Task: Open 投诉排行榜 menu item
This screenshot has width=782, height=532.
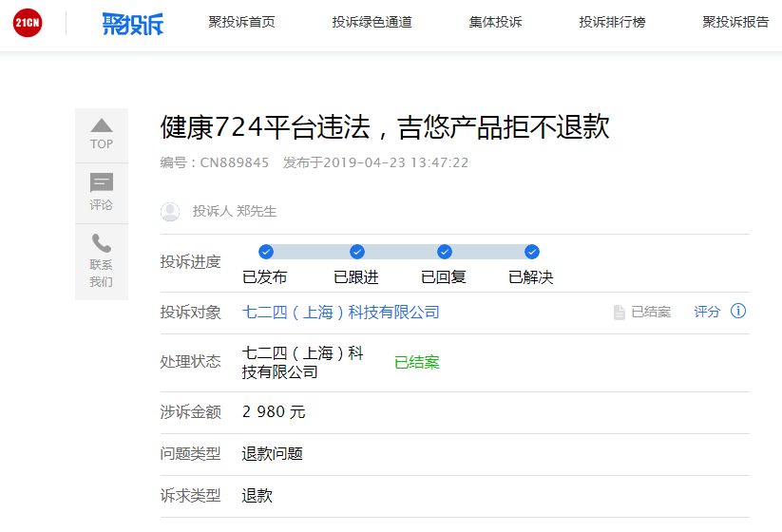Action: pyautogui.click(x=612, y=22)
